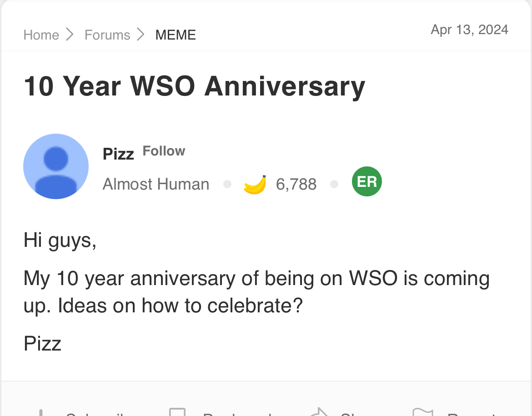Viewport: 532px width, 416px height.
Task: Open Pizz's profile avatar
Action: click(x=56, y=166)
